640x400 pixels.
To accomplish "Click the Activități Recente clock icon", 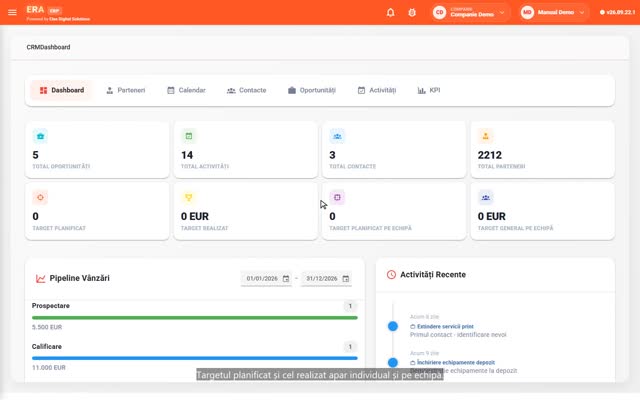I will 391,275.
